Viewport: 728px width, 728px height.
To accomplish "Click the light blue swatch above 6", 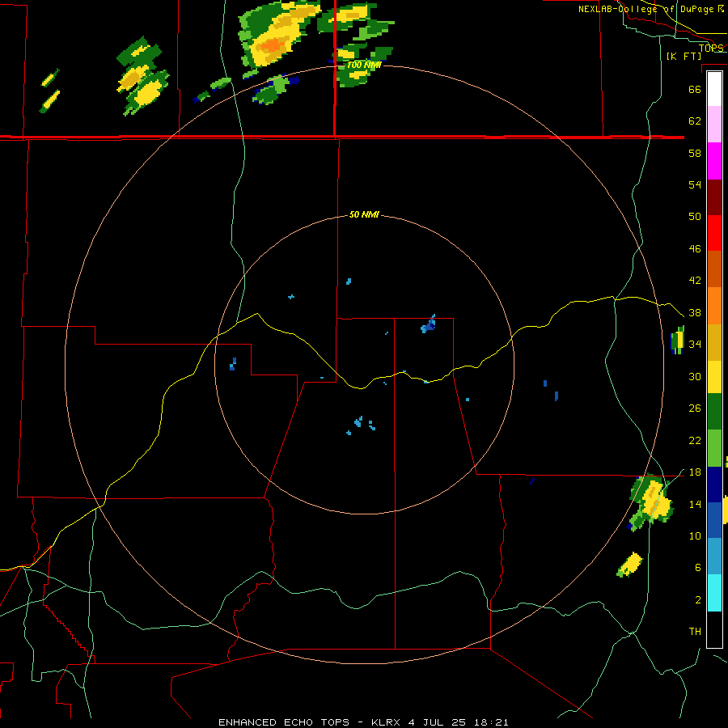I will 714,557.
